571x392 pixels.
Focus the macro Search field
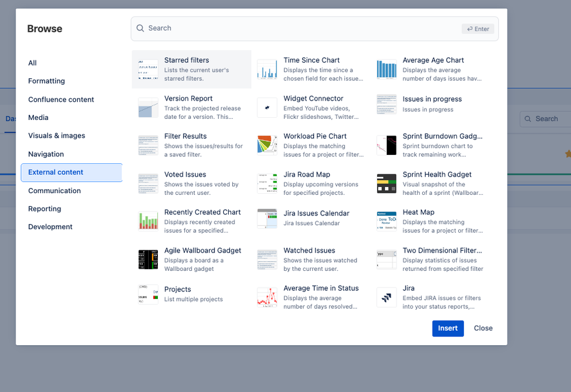[x=315, y=29]
